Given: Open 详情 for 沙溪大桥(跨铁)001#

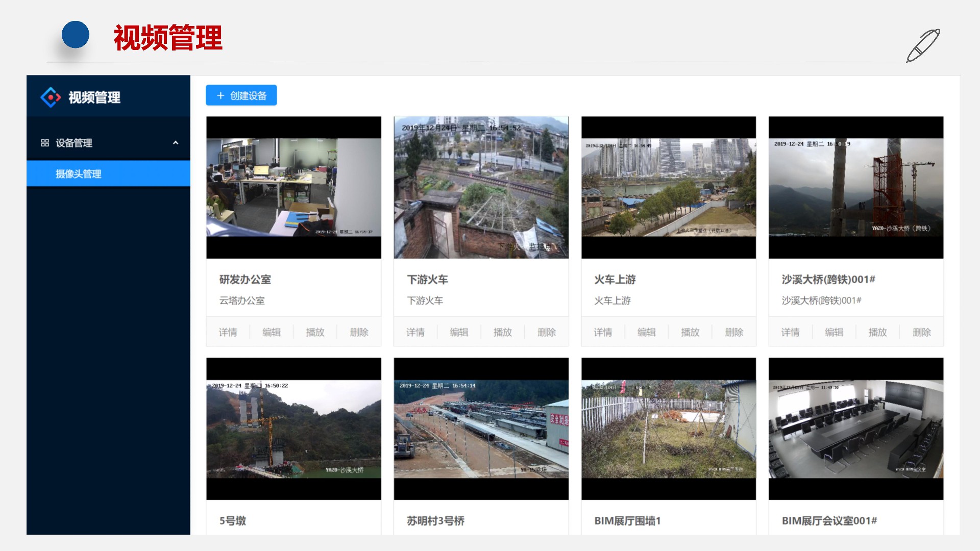Looking at the screenshot, I should [790, 332].
